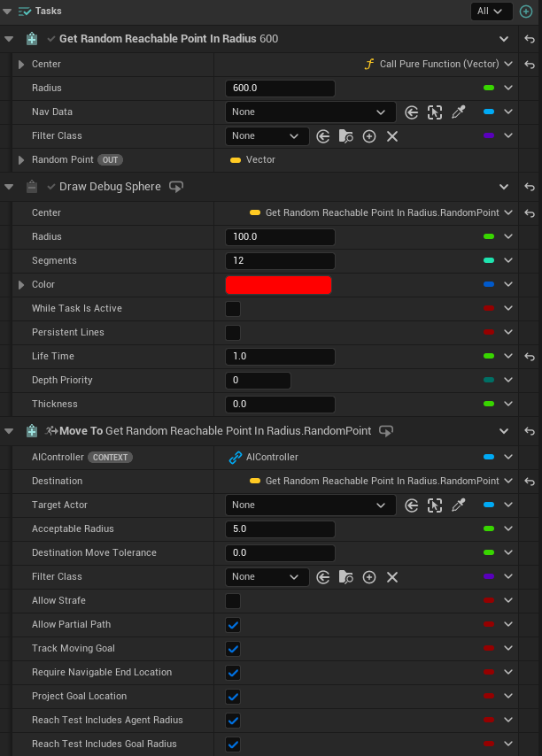This screenshot has width=542, height=756.
Task: Uncheck Reach Test Includes Goal Radius
Action: click(233, 744)
